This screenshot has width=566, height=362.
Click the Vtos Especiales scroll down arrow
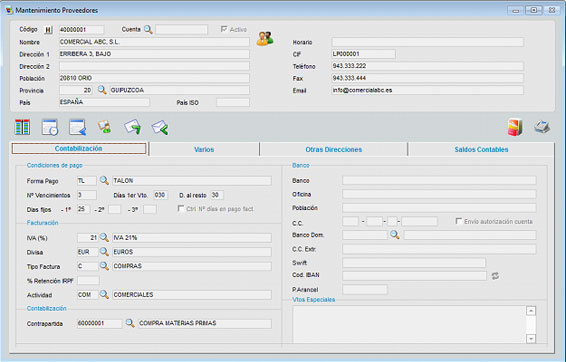[x=531, y=339]
